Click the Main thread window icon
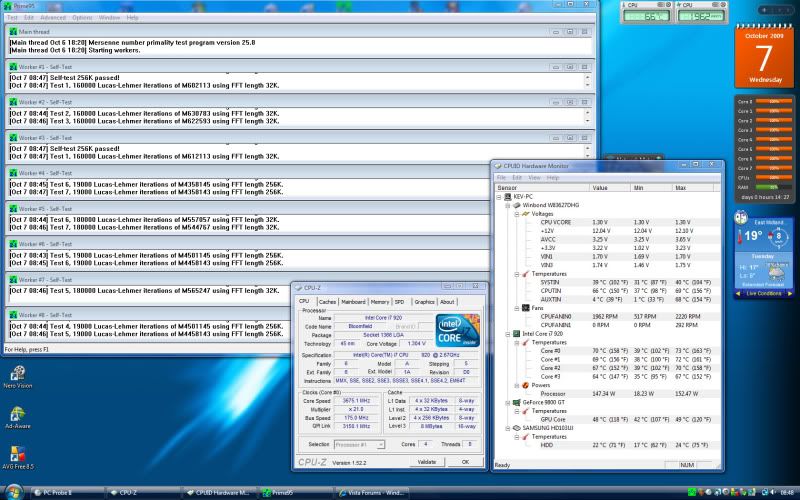 (x=13, y=32)
